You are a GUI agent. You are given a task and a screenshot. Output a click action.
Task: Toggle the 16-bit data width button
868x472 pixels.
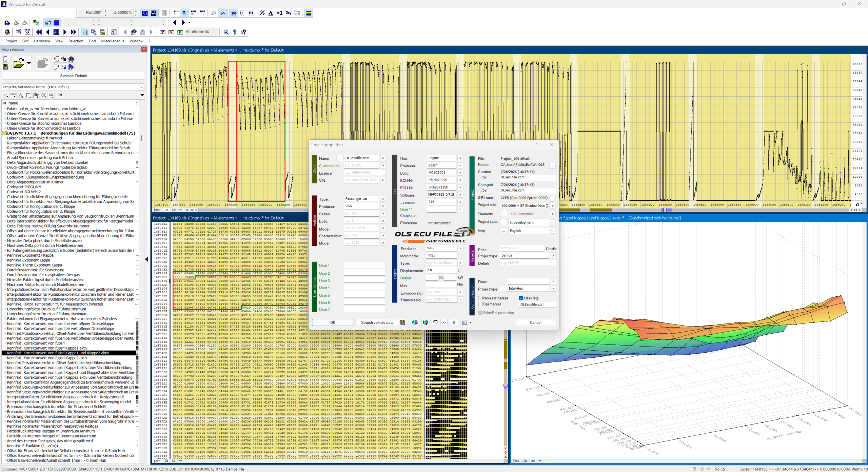184,13
